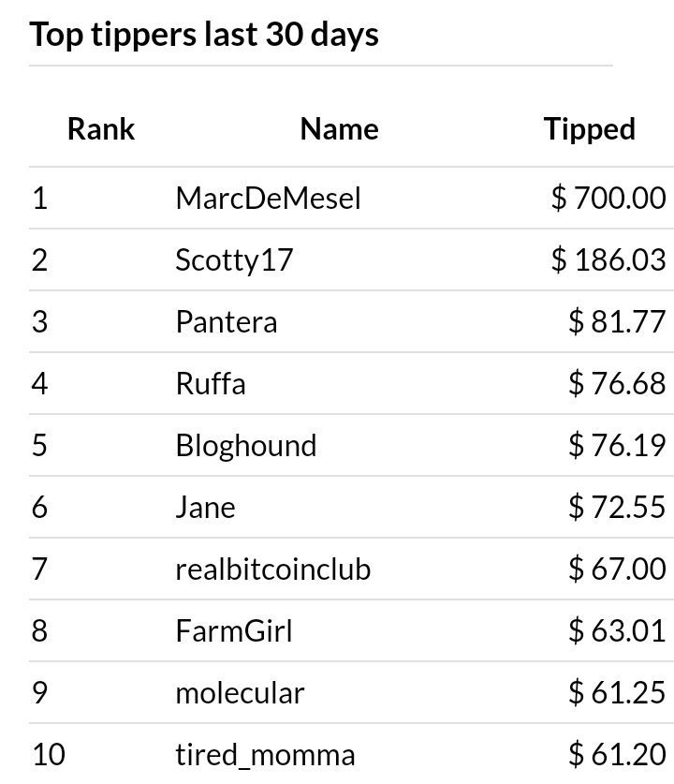674x784 pixels.
Task: Select the $ 186.03 tipped amount
Action: 608,259
